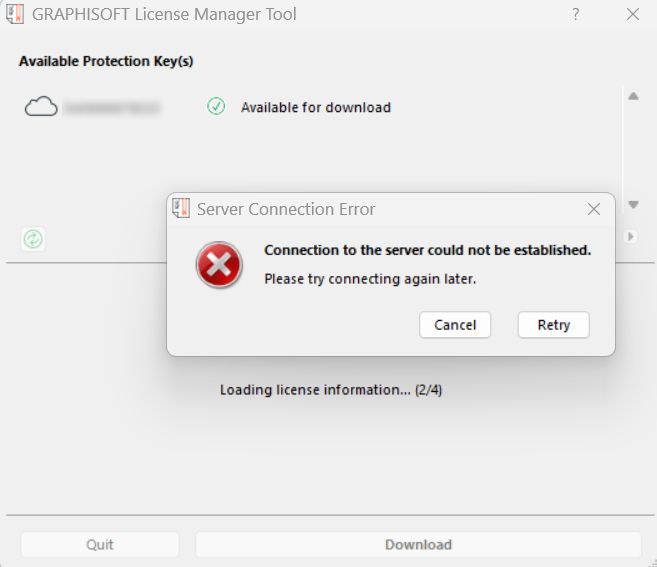657x567 pixels.
Task: Expand the right arrow beside the key list
Action: pyautogui.click(x=631, y=237)
